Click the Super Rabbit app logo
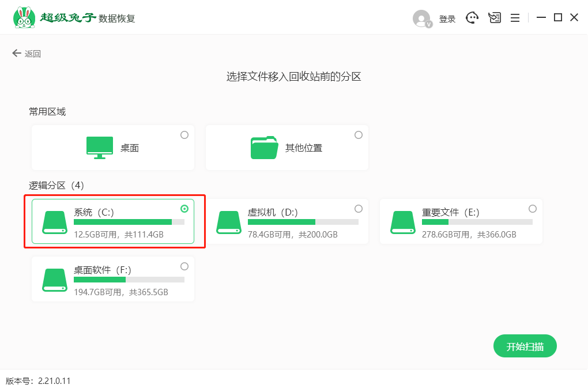 pyautogui.click(x=24, y=17)
